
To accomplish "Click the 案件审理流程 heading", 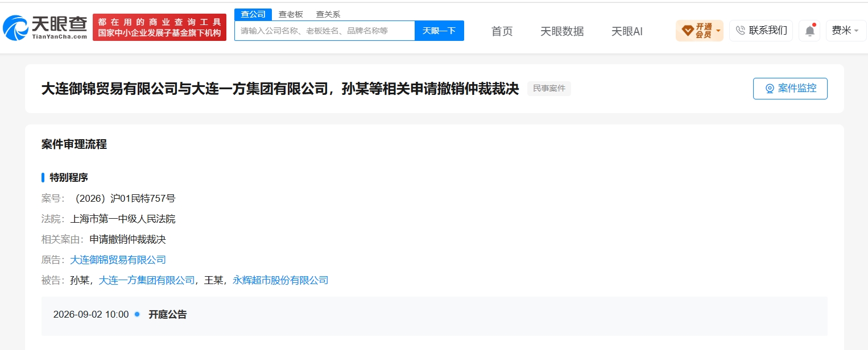I will [74, 144].
